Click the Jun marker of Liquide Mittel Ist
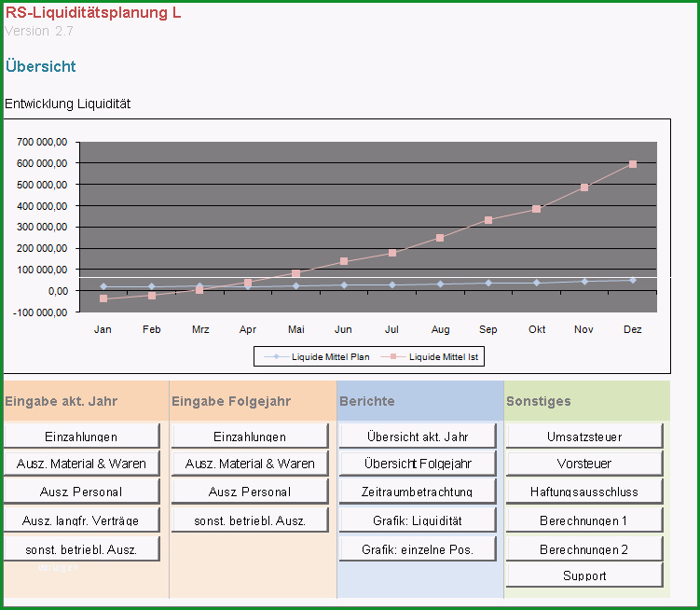Viewport: 700px width, 610px height. [344, 261]
